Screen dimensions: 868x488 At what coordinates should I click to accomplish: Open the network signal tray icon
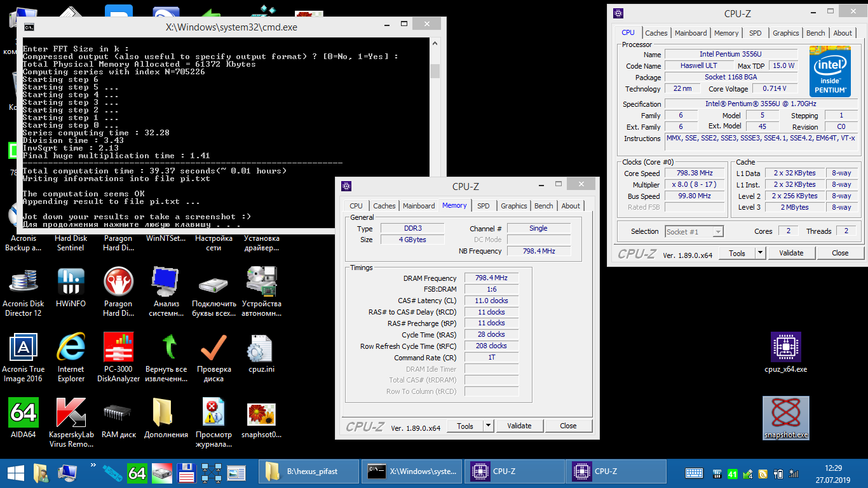click(794, 473)
